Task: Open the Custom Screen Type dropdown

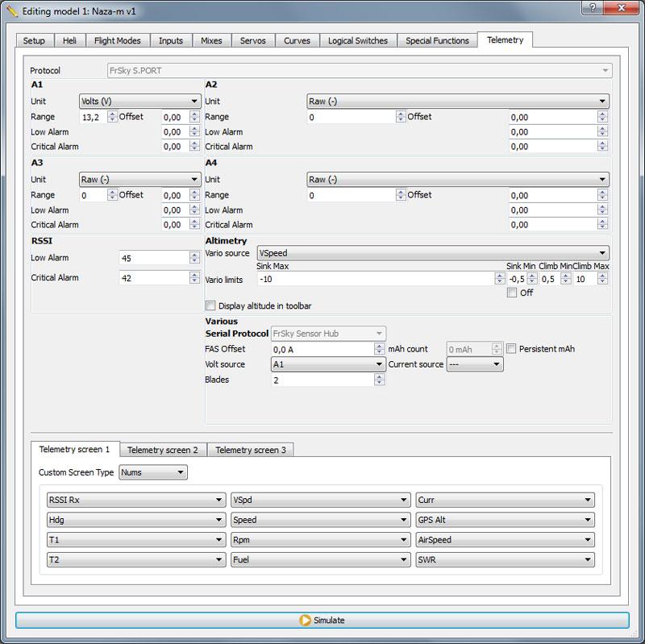Action: click(x=152, y=472)
